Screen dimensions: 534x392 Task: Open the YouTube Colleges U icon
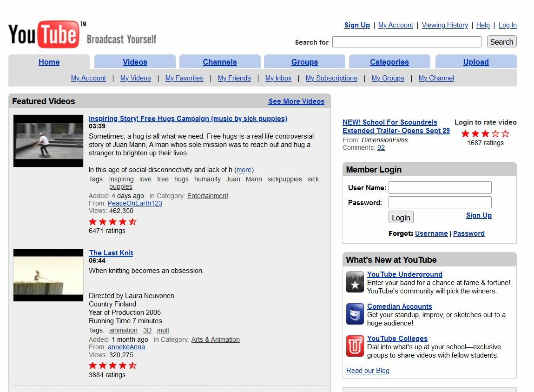pyautogui.click(x=355, y=346)
